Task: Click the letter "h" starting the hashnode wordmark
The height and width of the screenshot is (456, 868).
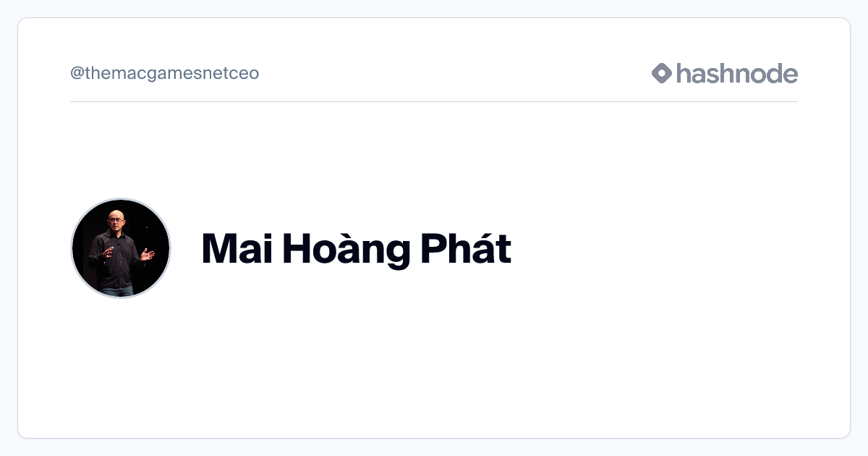Action: point(684,73)
